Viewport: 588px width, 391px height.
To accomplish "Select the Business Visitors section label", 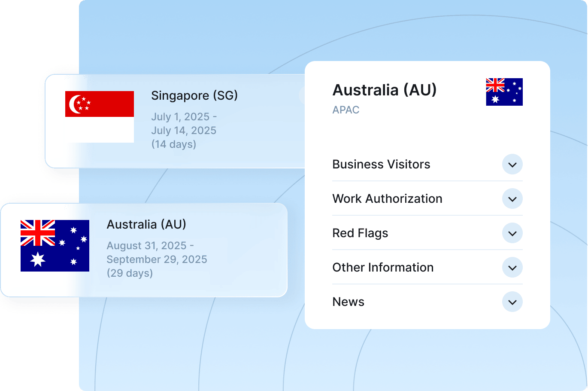I will [x=381, y=165].
